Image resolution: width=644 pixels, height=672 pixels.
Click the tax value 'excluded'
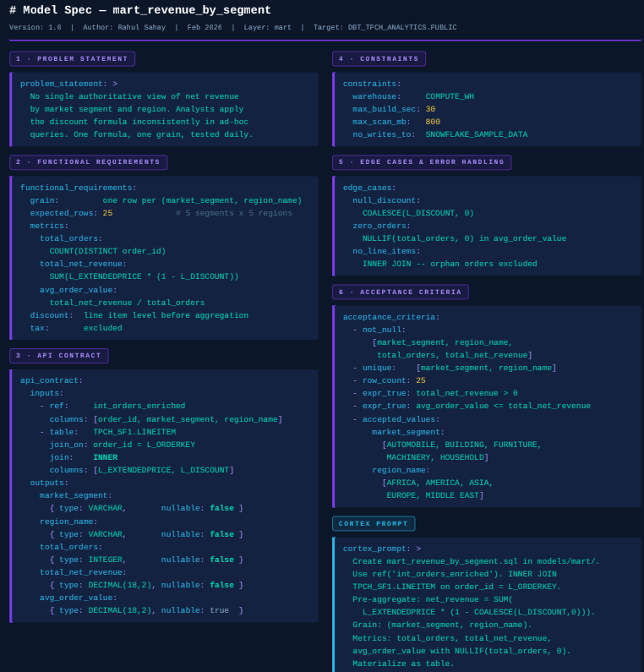103,328
